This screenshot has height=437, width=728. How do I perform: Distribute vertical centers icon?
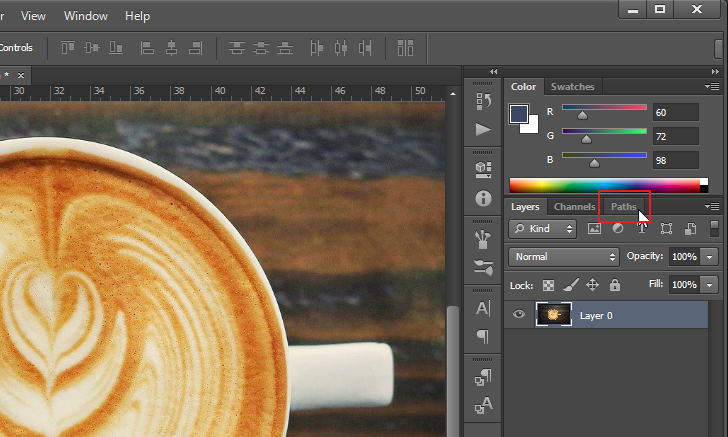[x=261, y=48]
